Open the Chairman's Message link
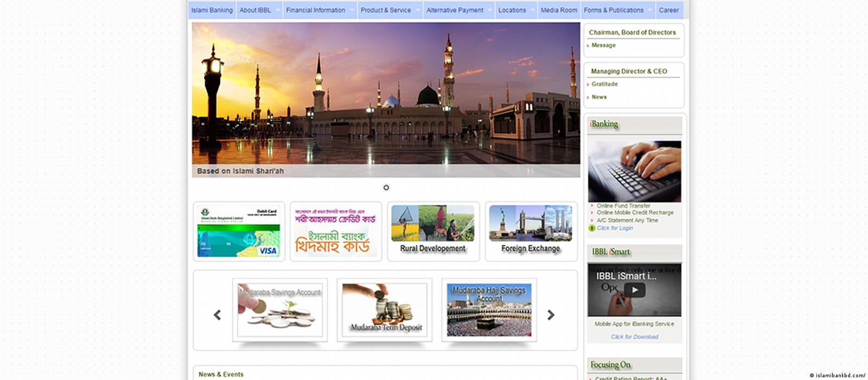Image resolution: width=868 pixels, height=380 pixels. coord(603,46)
